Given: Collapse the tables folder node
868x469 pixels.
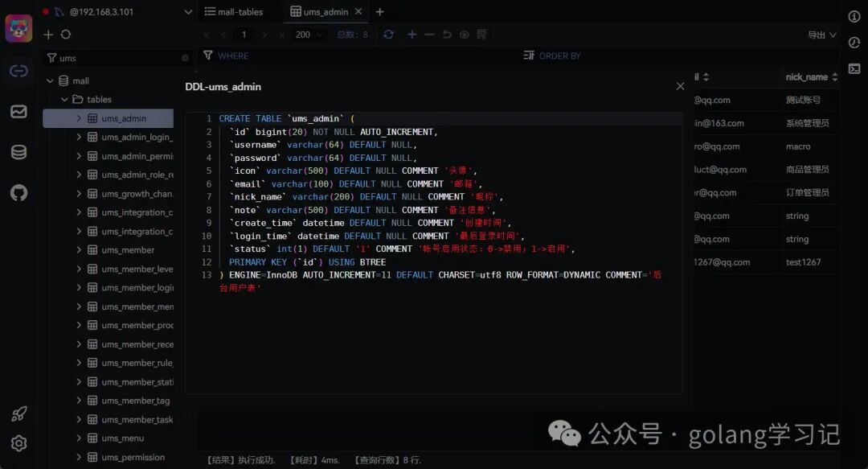Looking at the screenshot, I should click(x=64, y=99).
